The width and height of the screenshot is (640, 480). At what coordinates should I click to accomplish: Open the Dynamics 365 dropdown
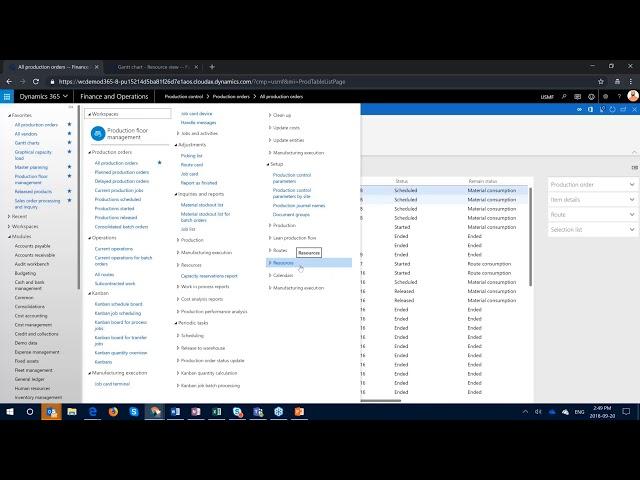click(x=43, y=97)
